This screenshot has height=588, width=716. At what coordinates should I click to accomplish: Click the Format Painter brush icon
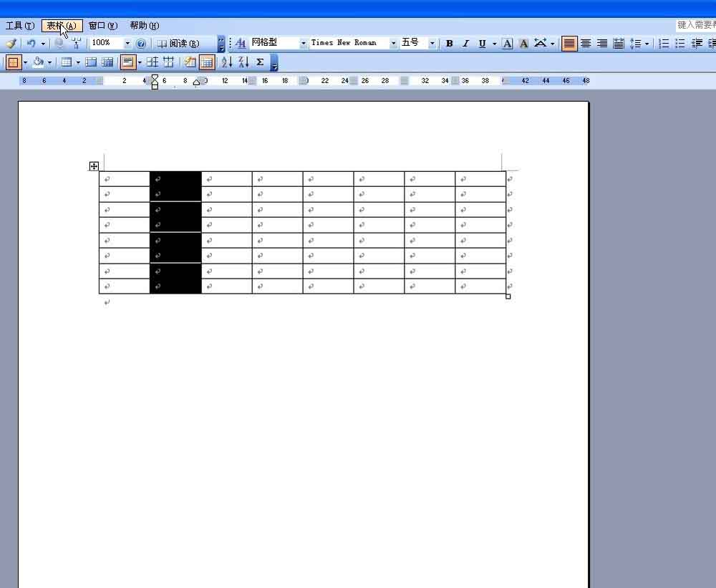(x=11, y=44)
